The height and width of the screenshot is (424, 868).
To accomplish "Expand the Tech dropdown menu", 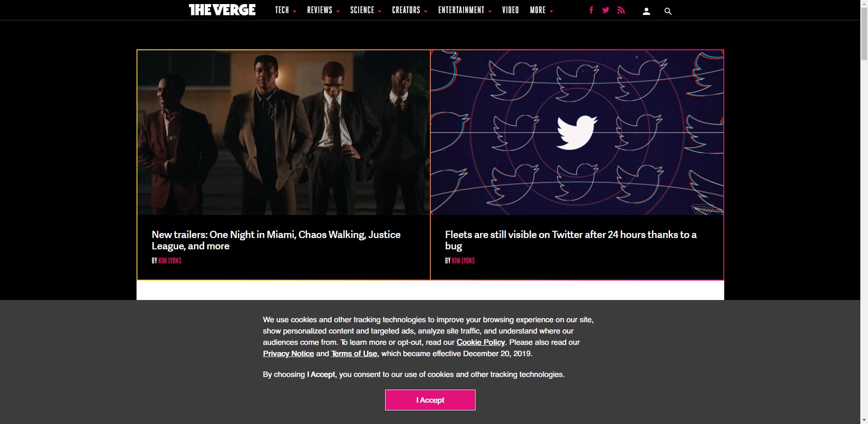I will (285, 10).
